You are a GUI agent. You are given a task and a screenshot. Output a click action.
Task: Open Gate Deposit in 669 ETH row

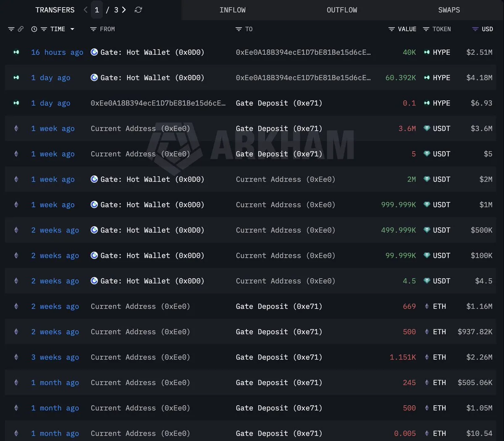pos(279,306)
